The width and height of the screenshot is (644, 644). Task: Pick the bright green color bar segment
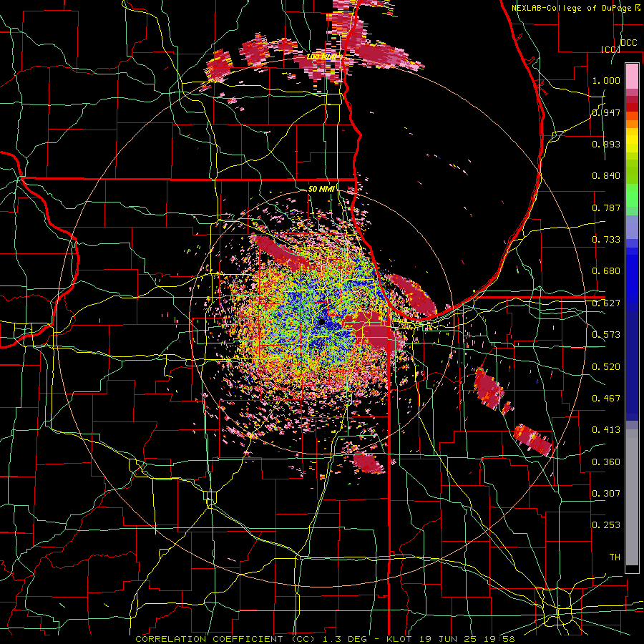click(x=632, y=195)
